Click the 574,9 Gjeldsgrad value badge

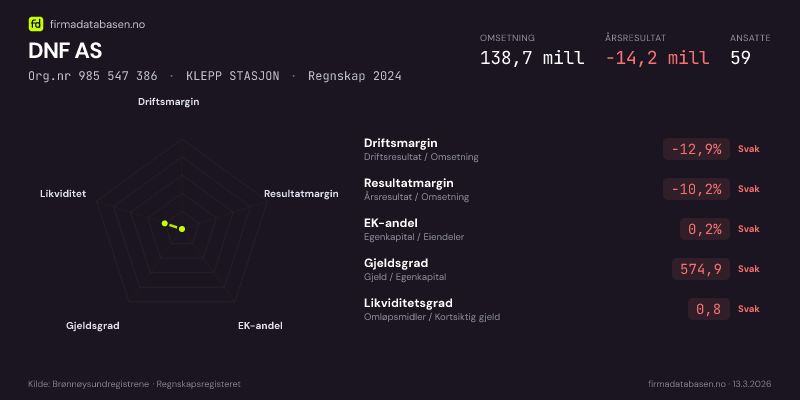[701, 269]
